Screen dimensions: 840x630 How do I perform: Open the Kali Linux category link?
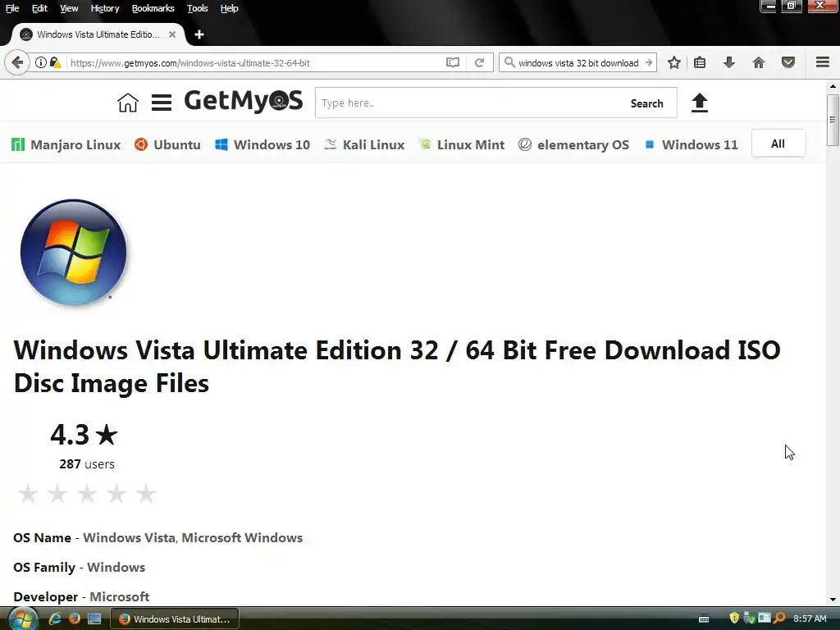(x=364, y=144)
